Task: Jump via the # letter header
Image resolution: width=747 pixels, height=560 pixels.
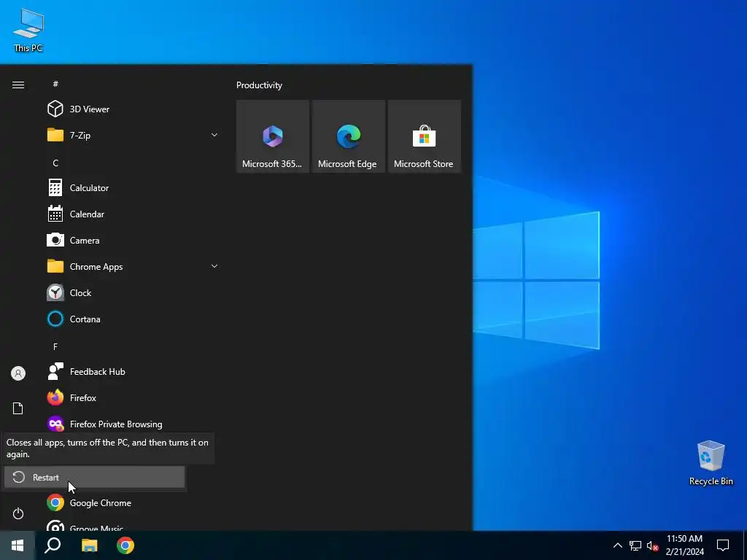Action: click(x=55, y=84)
